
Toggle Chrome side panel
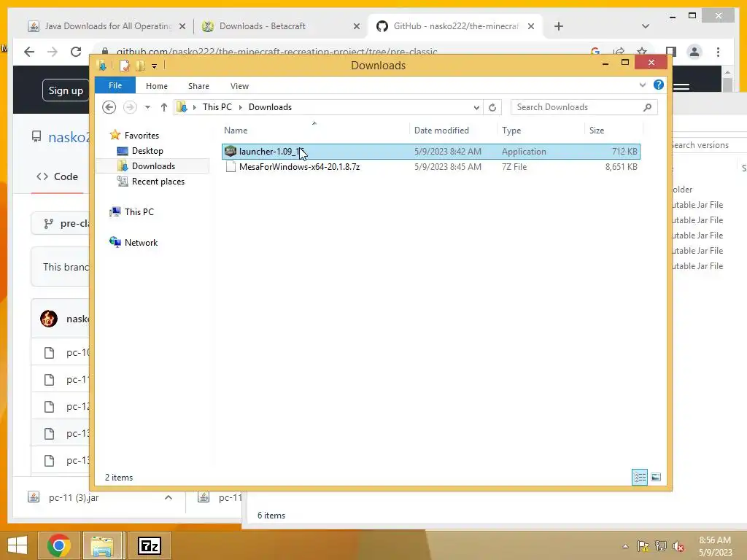click(x=671, y=52)
